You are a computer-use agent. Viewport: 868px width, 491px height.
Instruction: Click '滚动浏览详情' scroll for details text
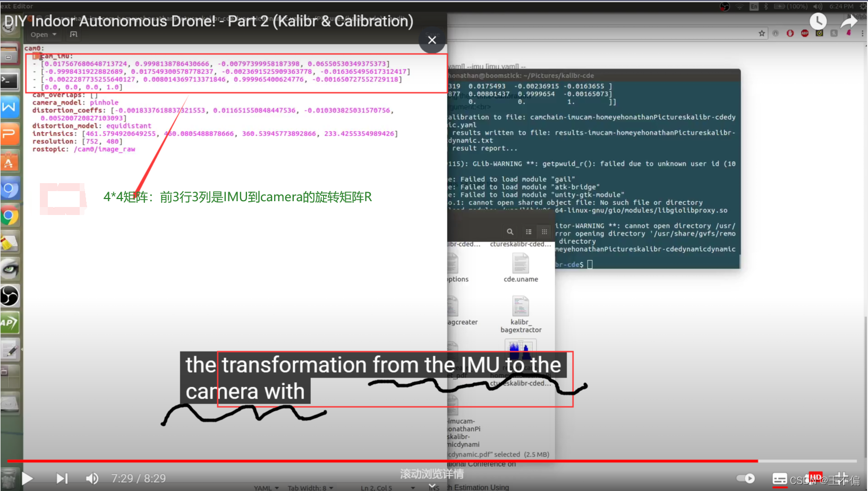point(432,473)
